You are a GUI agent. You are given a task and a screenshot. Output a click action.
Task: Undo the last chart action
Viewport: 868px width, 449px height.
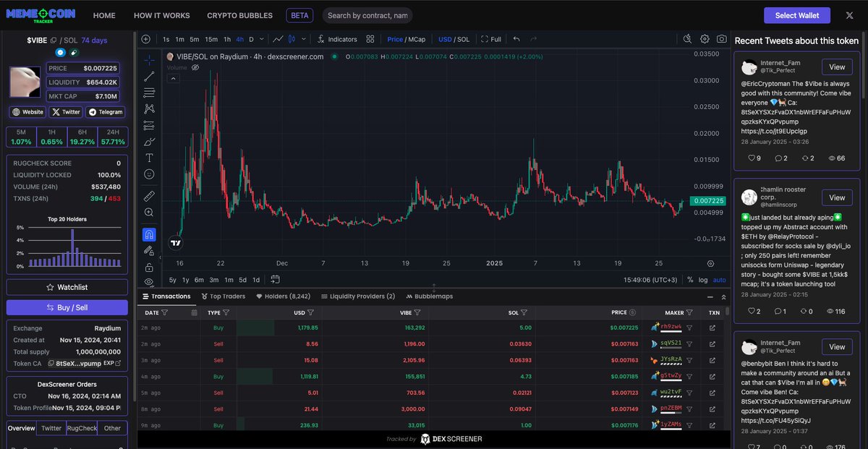(x=516, y=39)
